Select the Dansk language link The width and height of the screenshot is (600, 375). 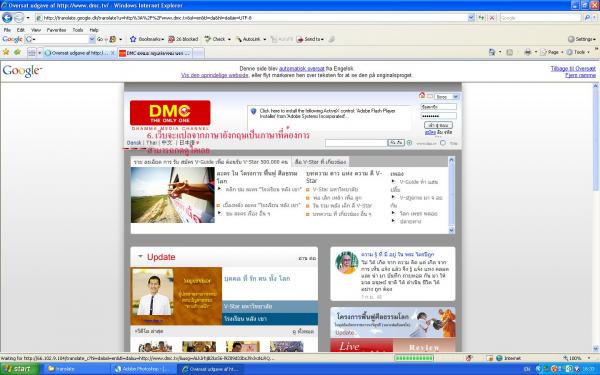coord(134,143)
